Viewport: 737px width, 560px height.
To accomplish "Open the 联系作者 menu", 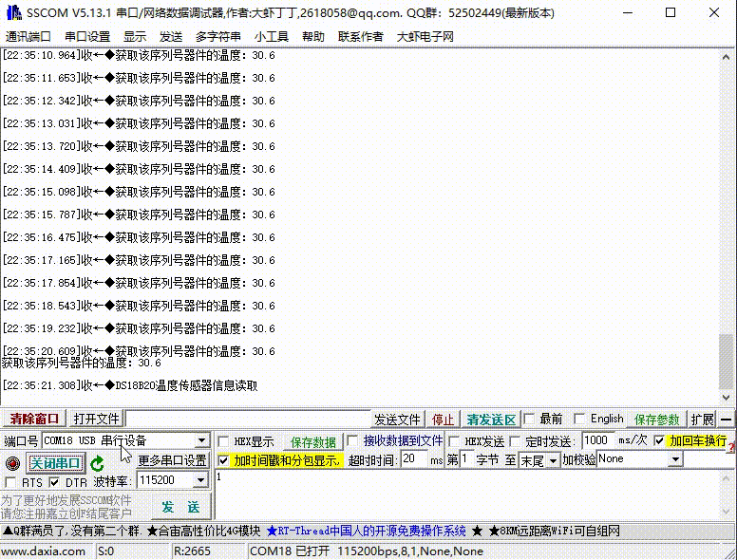I will click(x=361, y=36).
